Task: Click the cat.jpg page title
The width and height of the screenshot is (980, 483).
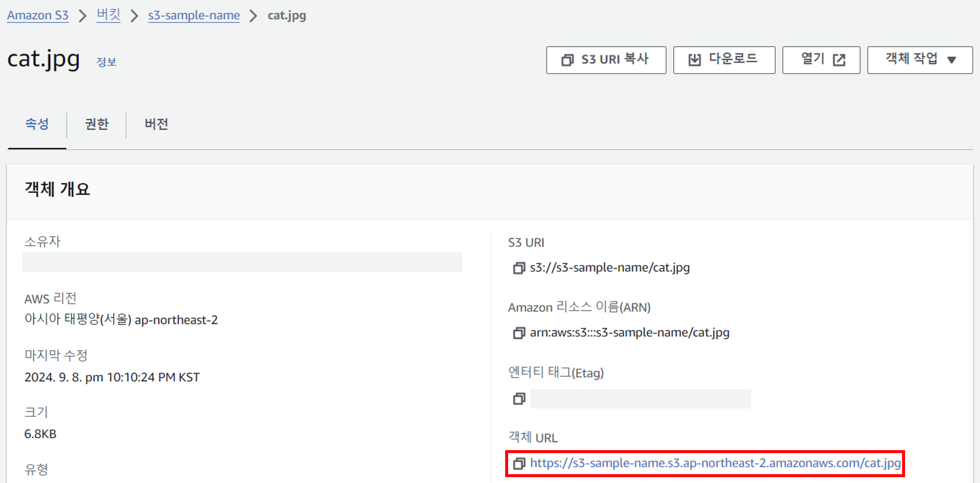Action: (44, 59)
